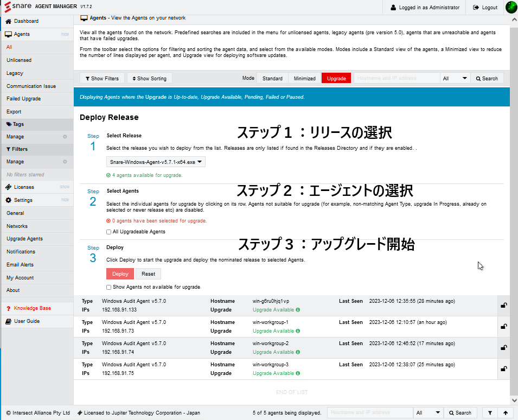Click the Tags icon in sidebar
The width and height of the screenshot is (518, 420).
pos(9,124)
